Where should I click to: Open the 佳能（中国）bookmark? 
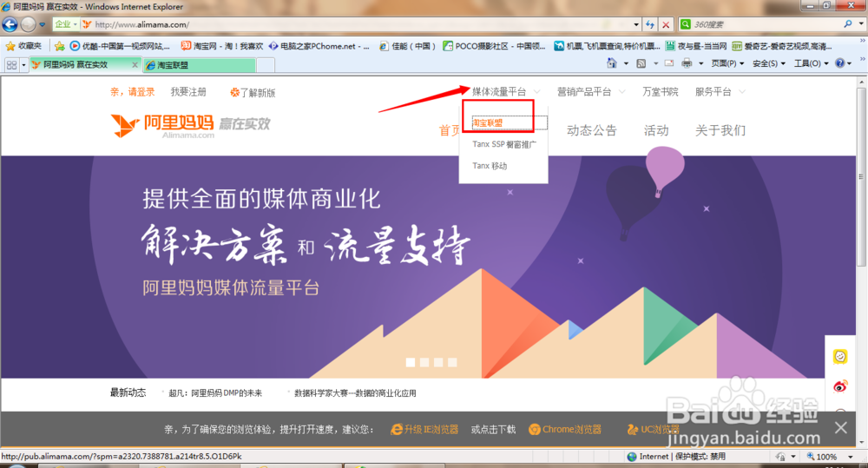408,46
